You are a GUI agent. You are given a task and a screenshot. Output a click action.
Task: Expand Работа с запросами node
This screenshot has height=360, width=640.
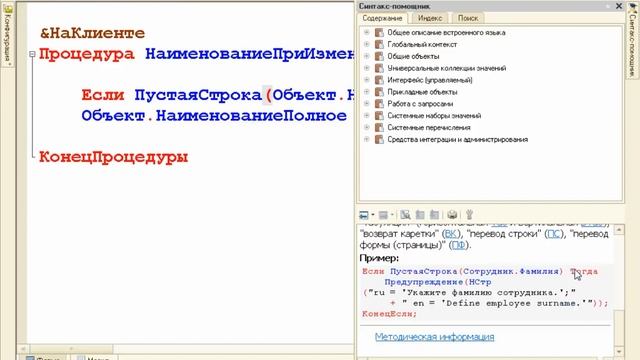click(367, 104)
